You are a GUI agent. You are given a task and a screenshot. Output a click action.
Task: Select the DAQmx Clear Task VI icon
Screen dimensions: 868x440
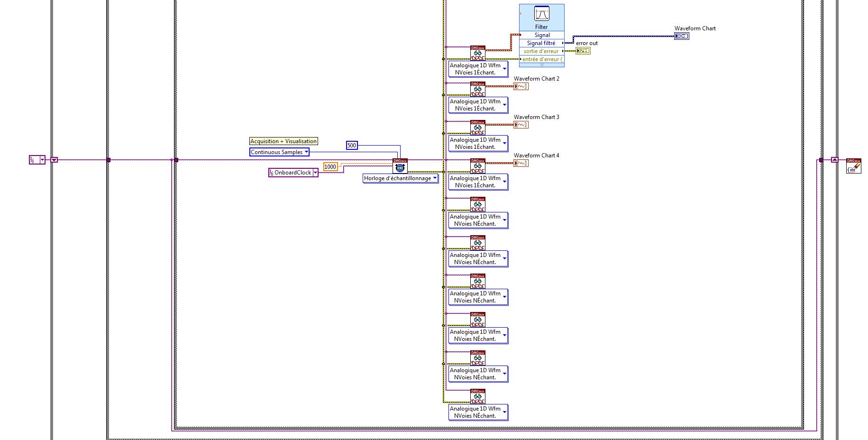coord(854,166)
